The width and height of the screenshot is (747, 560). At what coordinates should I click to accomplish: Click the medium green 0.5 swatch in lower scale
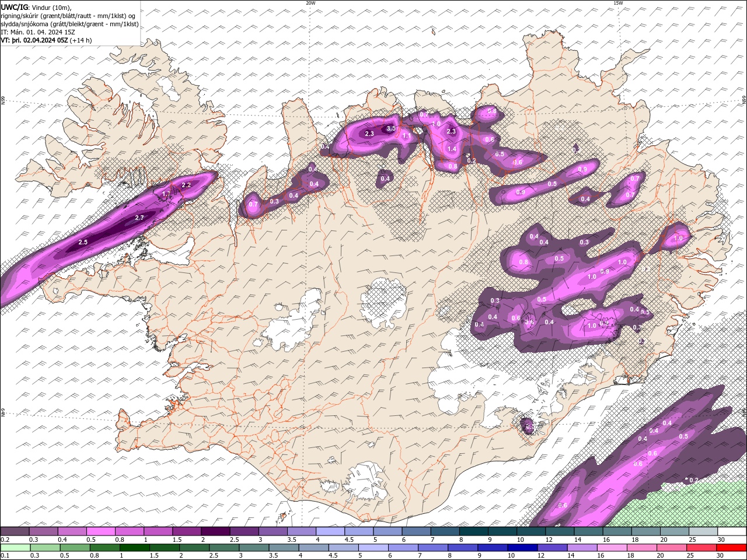point(75,548)
